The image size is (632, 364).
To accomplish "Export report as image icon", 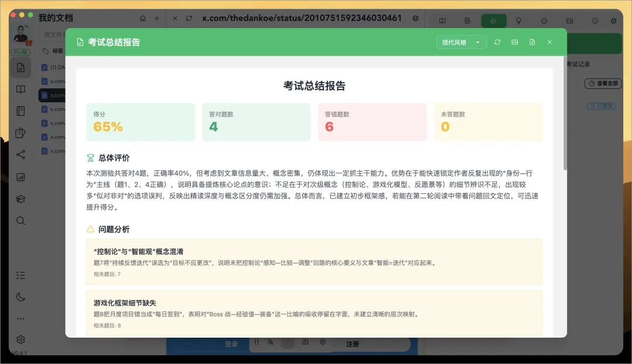I will tap(515, 42).
